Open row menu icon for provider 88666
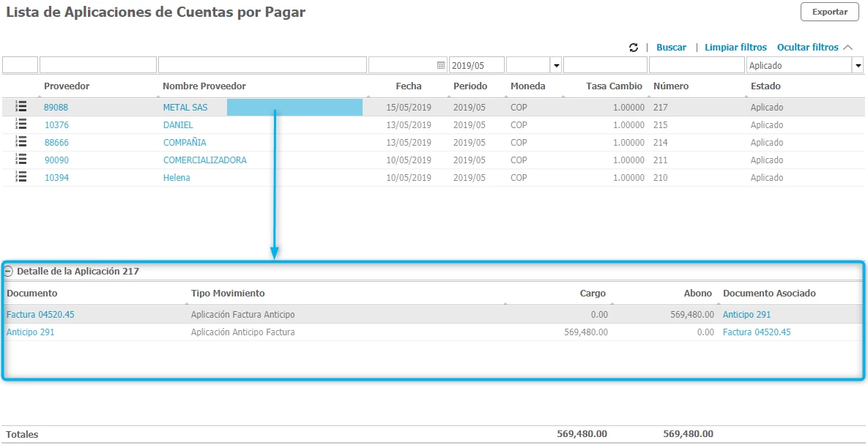 coord(21,142)
